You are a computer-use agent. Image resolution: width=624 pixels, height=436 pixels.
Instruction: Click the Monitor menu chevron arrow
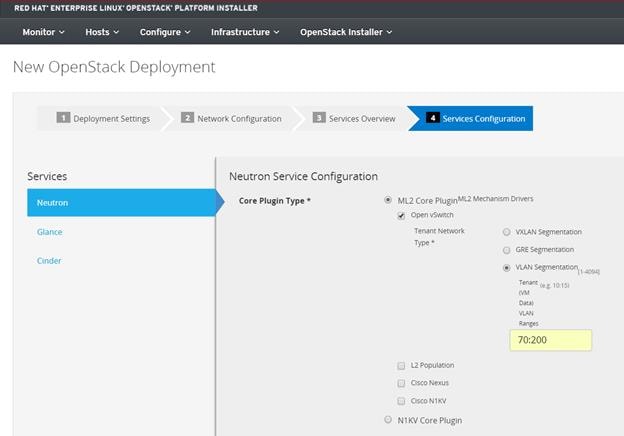62,32
